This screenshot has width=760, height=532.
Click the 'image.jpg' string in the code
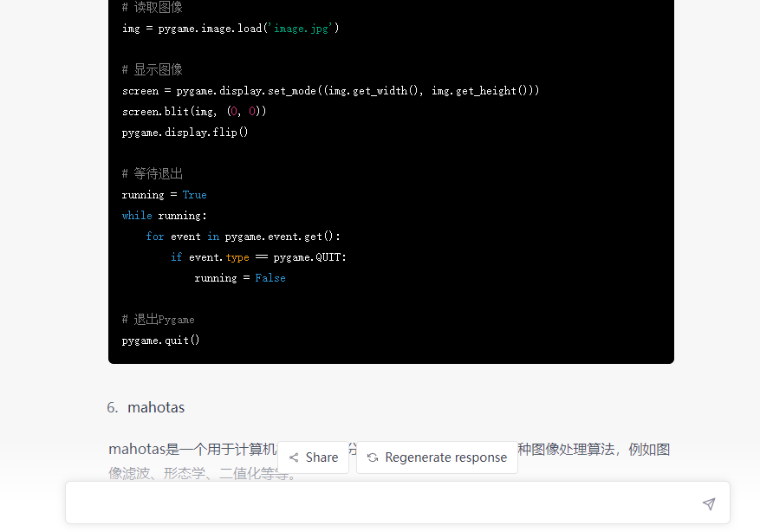click(x=303, y=29)
